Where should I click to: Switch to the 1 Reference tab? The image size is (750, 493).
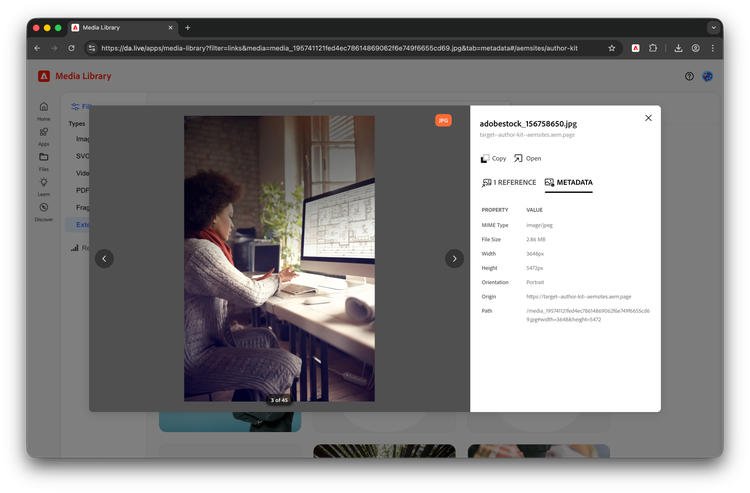[509, 183]
